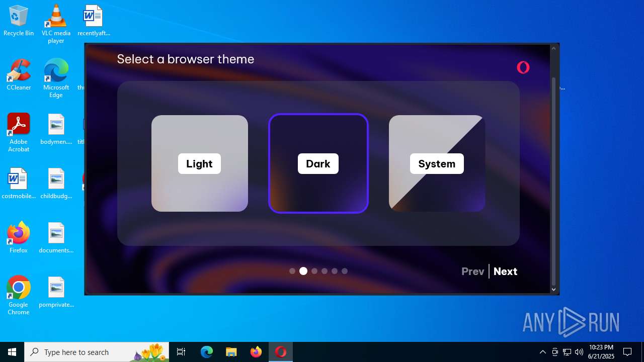Screen dimensions: 644x362
Task: Launch Firefox from the taskbar
Action: [256, 352]
